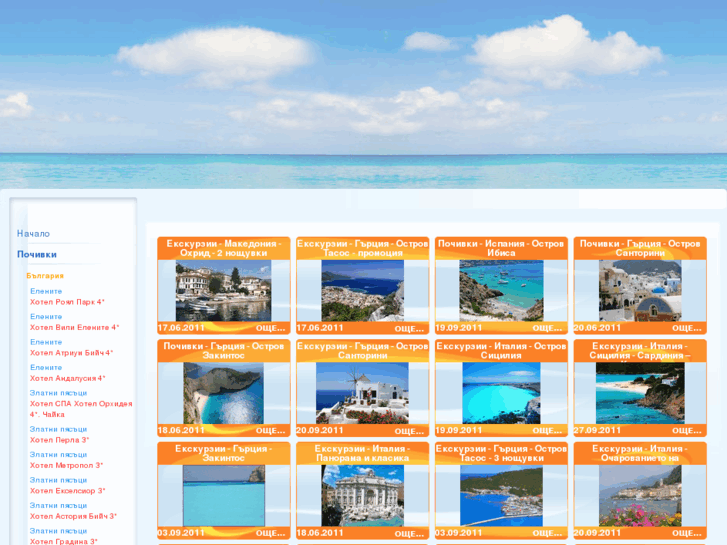Click the Тасос промоция coastal town thumbnail
727x545 pixels.
click(x=363, y=290)
